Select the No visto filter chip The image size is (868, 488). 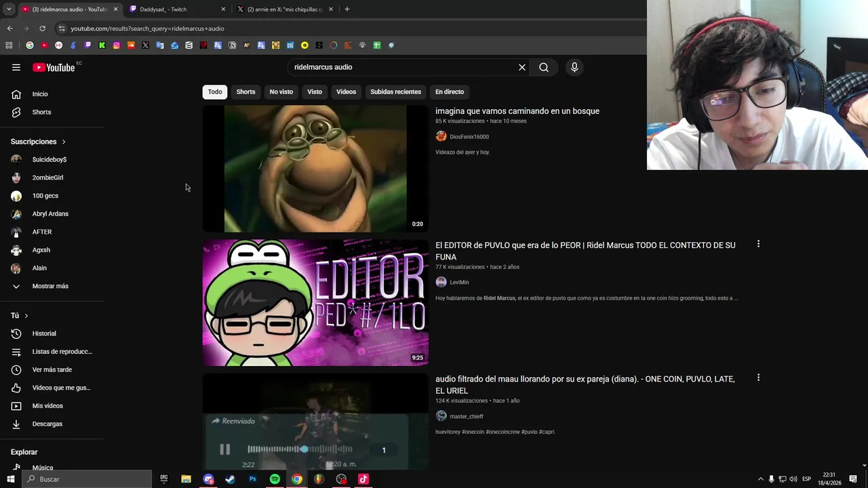(281, 91)
